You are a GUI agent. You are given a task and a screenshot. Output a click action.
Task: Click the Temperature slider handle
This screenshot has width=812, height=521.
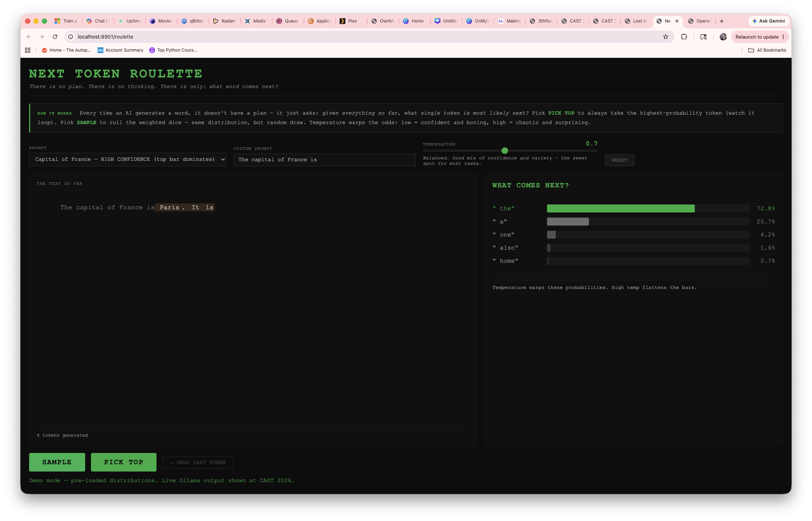click(x=505, y=151)
